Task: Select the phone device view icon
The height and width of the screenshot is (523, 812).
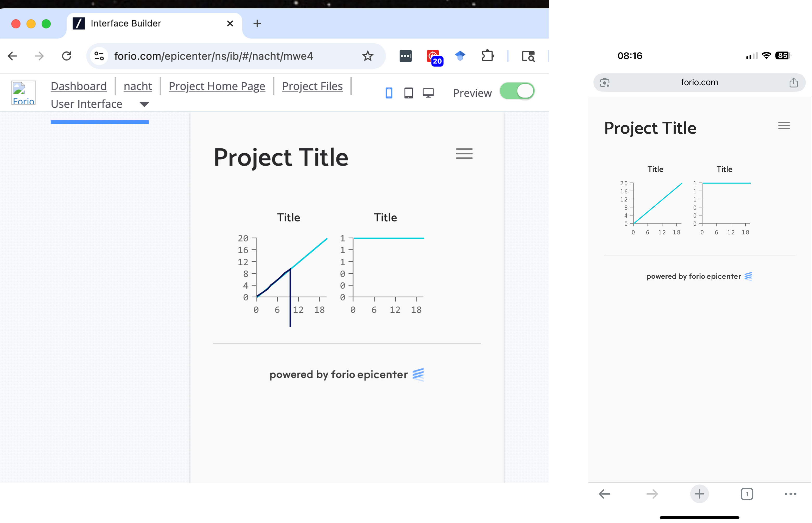Action: pos(389,93)
